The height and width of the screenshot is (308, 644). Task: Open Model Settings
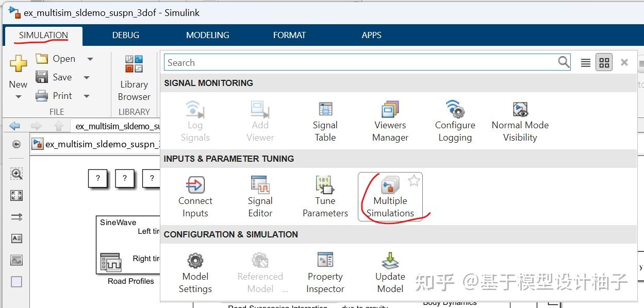(195, 272)
